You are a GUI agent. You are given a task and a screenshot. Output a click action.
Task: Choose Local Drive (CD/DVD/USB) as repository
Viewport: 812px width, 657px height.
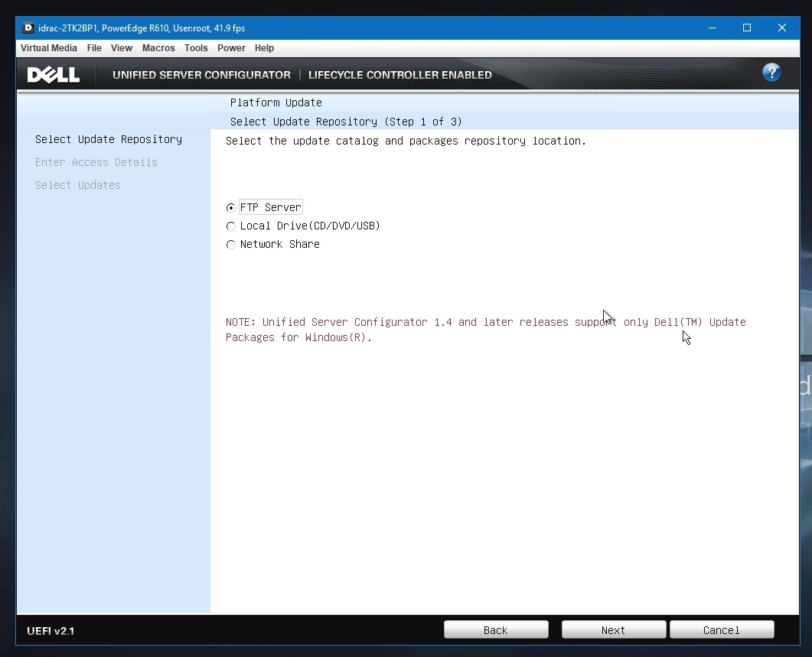[x=231, y=226]
